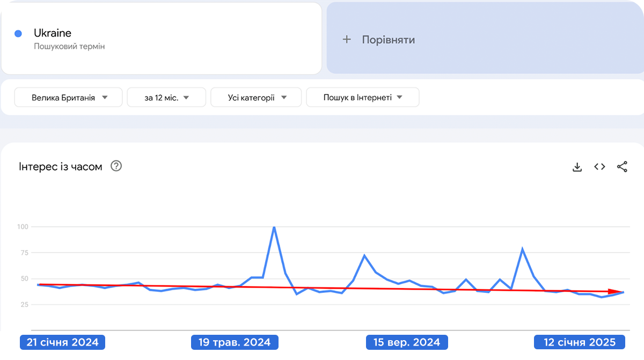Click the Пошуковий термін subtitle
644x360 pixels.
pyautogui.click(x=69, y=47)
